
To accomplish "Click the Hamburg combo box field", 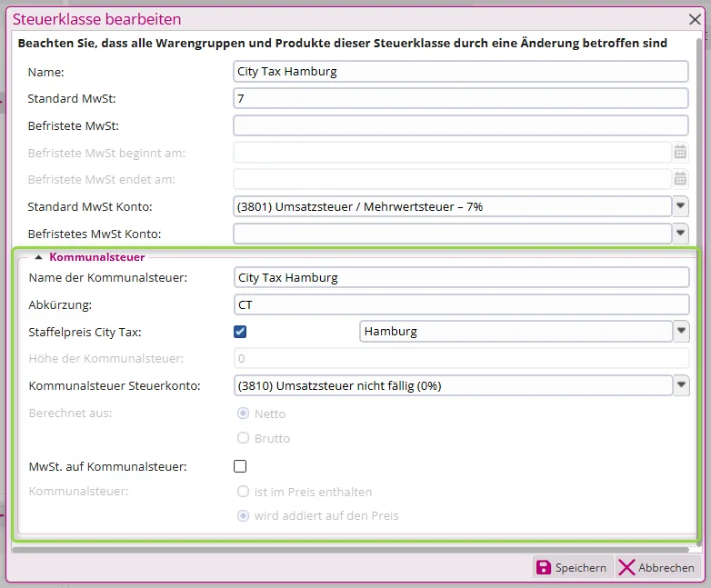I will (x=516, y=331).
